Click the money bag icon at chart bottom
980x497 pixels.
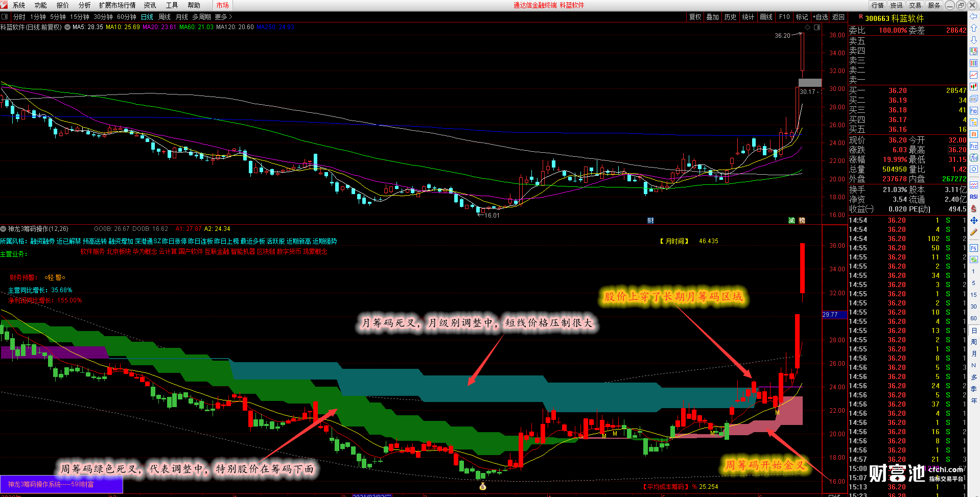pyautogui.click(x=482, y=486)
